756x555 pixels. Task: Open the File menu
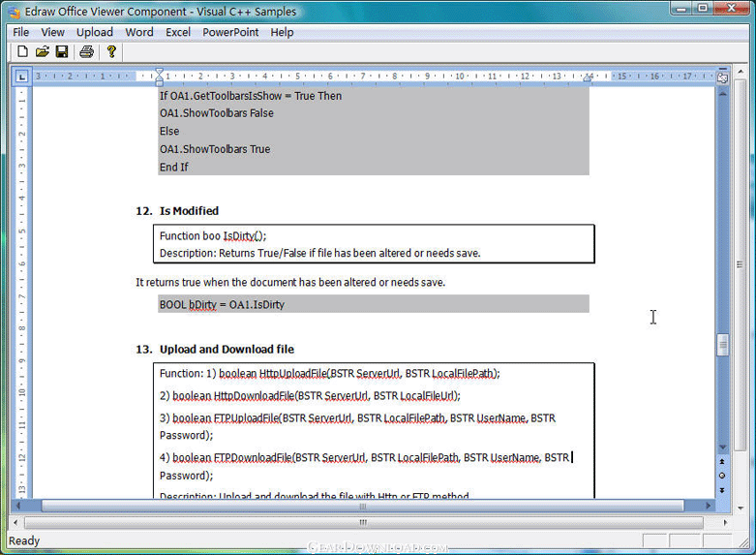(20, 32)
